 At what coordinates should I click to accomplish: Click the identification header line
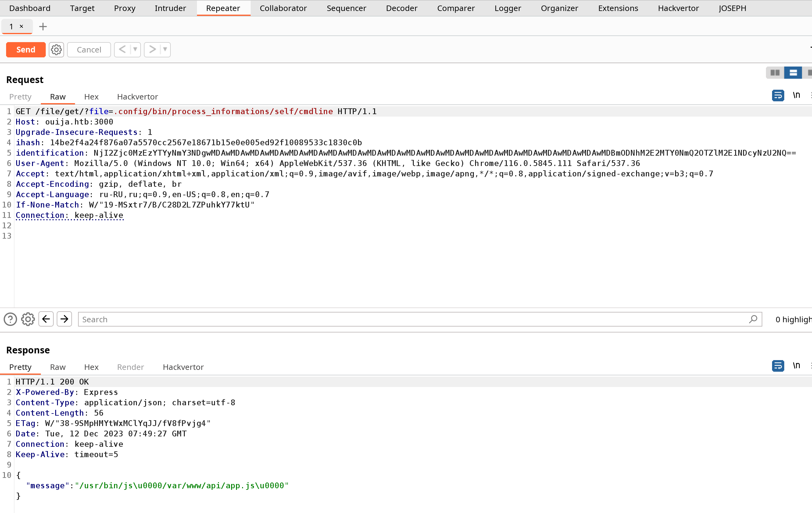tap(406, 153)
